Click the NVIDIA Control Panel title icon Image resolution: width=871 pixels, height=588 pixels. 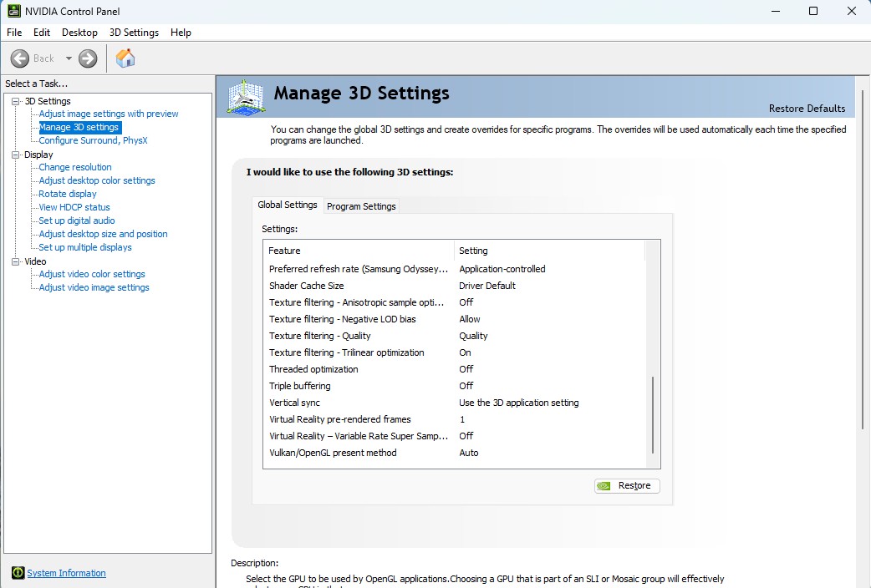(x=14, y=11)
